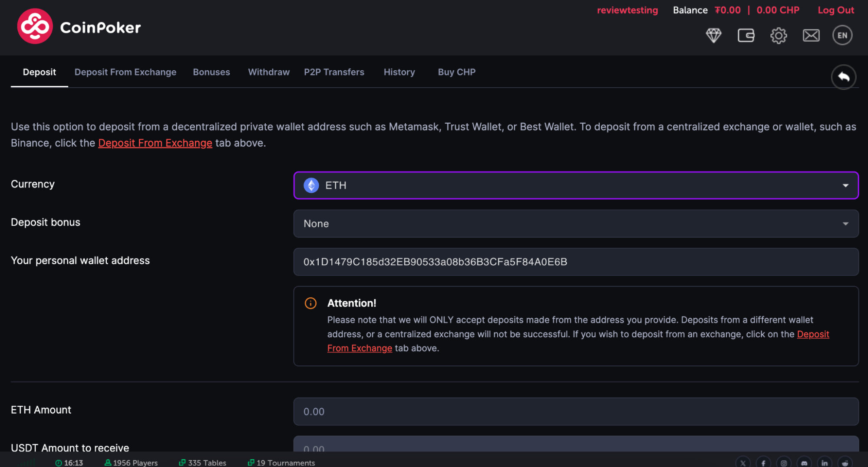Click the USDT Amount to receive field

(x=576, y=444)
